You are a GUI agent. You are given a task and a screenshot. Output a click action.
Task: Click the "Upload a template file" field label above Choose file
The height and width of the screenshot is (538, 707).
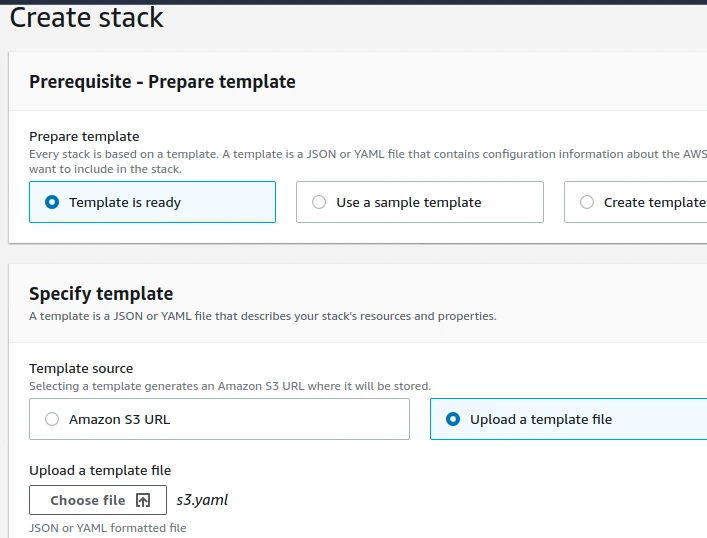point(100,471)
